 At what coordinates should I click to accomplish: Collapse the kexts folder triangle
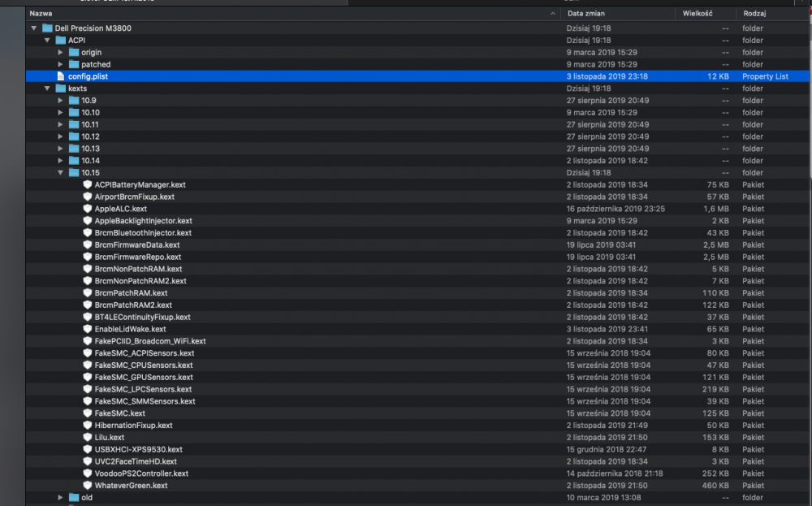pyautogui.click(x=47, y=89)
